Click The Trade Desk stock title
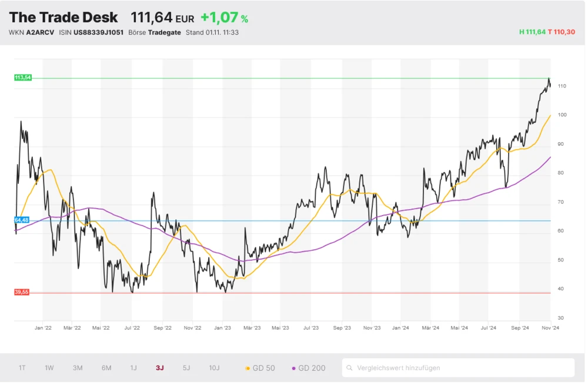 [x=64, y=18]
